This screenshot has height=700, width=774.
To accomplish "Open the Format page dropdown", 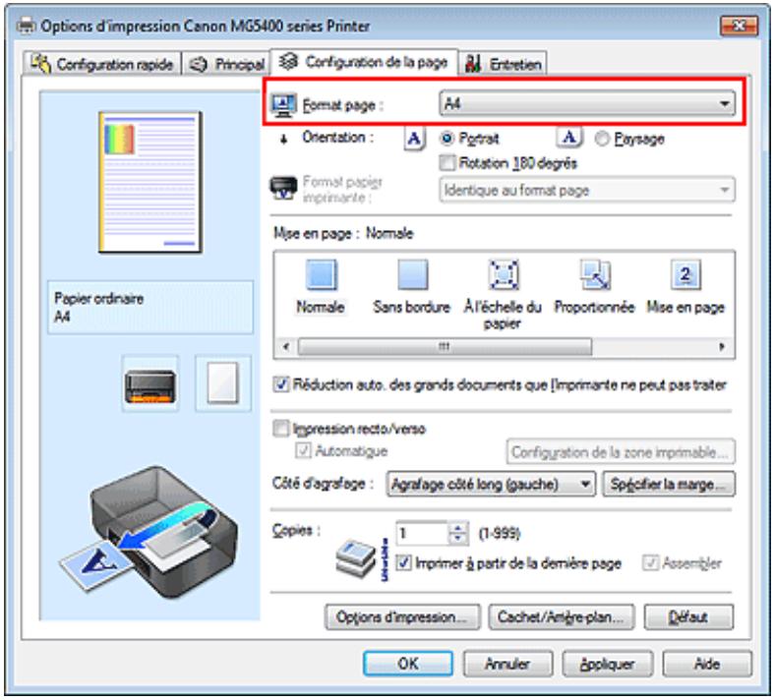I will pyautogui.click(x=587, y=103).
